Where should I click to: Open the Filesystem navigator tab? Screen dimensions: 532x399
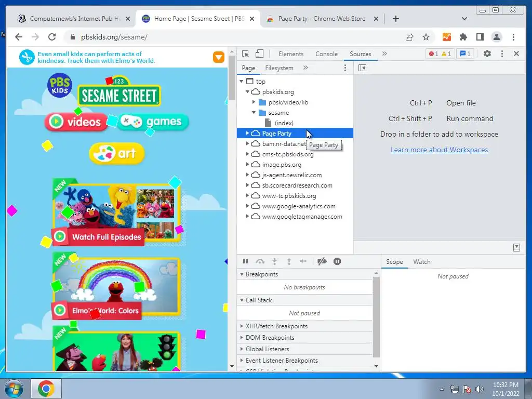click(x=279, y=68)
